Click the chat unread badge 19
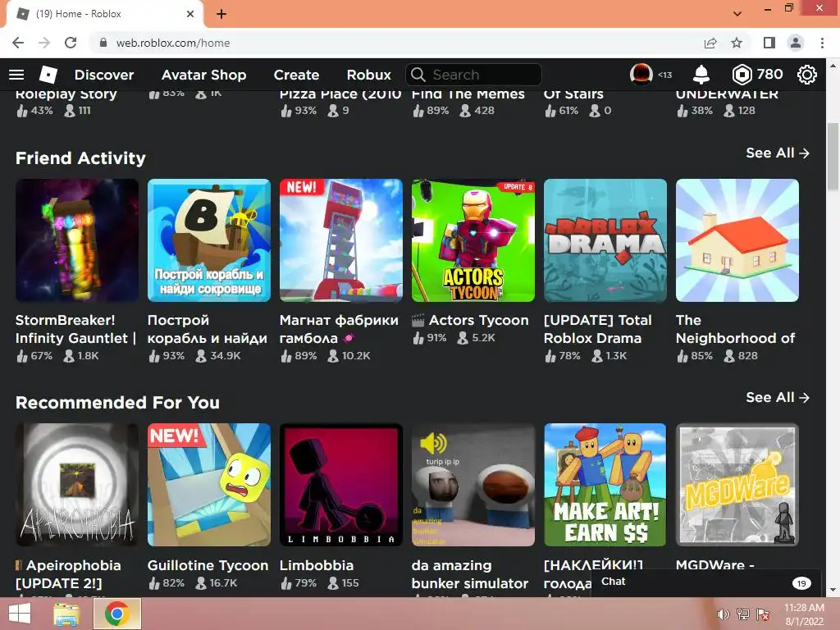This screenshot has width=840, height=630. [x=801, y=583]
